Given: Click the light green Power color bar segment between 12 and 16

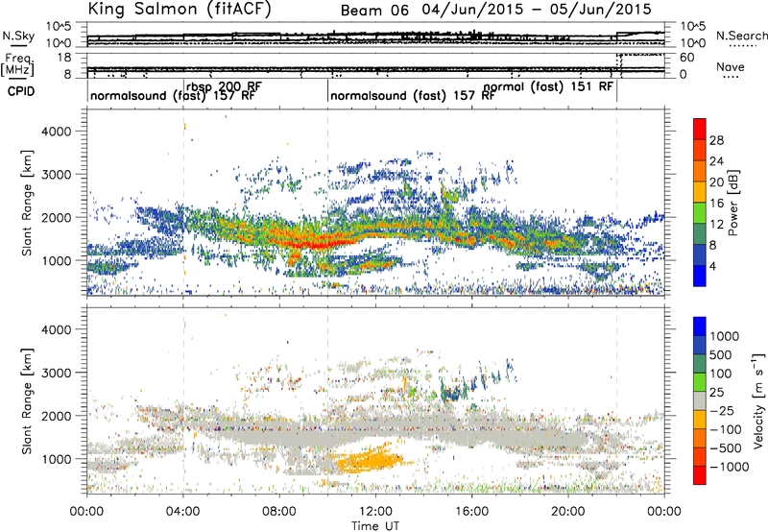Looking at the screenshot, I should click(x=700, y=213).
